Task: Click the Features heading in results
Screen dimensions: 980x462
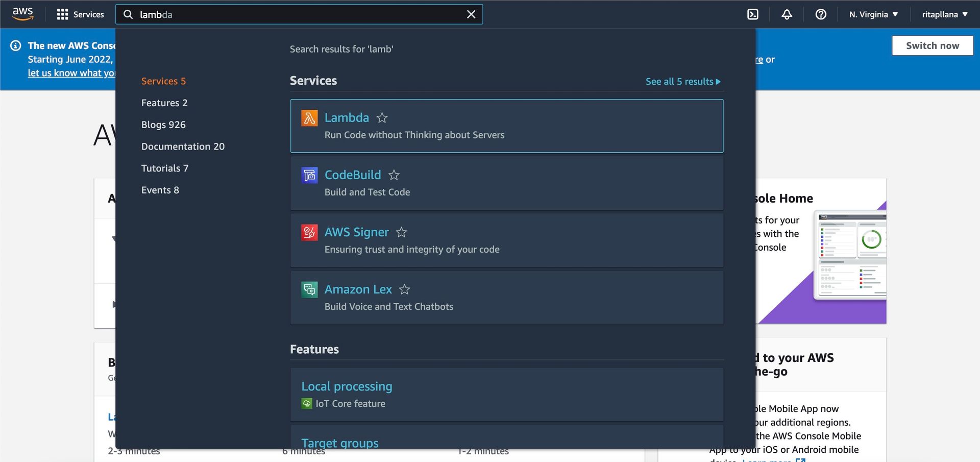Action: (x=314, y=349)
